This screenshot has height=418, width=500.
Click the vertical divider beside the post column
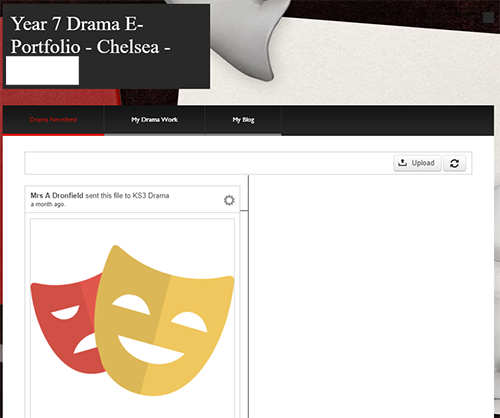(x=248, y=296)
